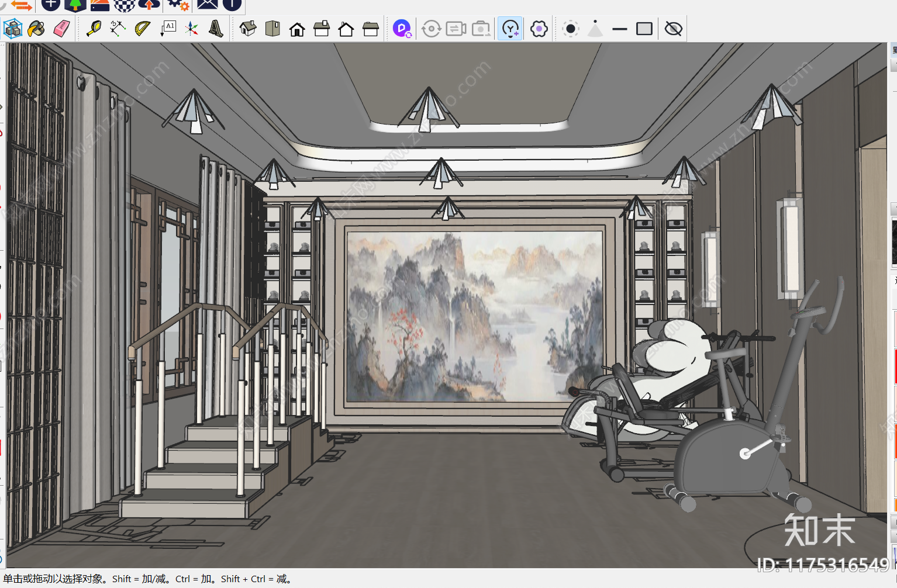Viewport: 897px width, 588px height.
Task: Select the Tape Measure tool
Action: pos(94,29)
